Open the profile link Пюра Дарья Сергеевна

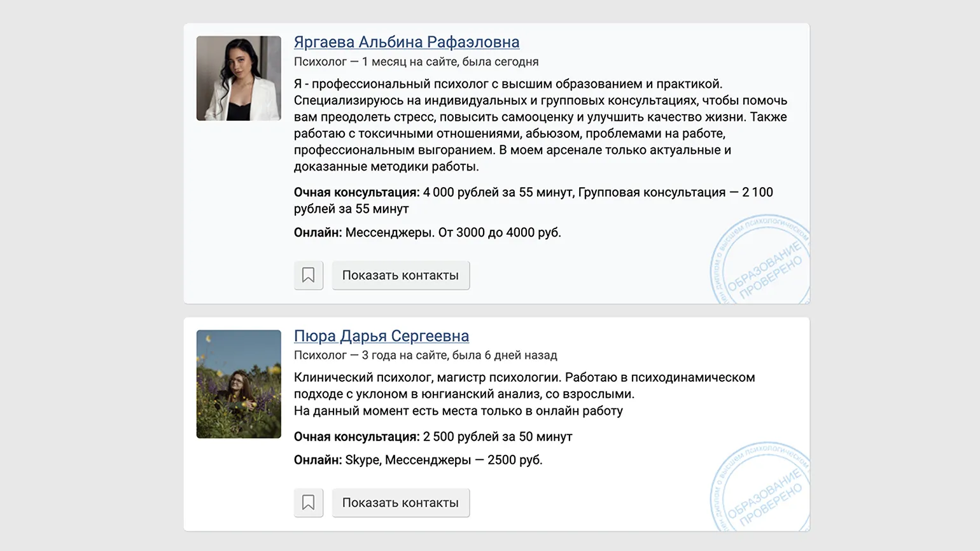click(x=381, y=336)
